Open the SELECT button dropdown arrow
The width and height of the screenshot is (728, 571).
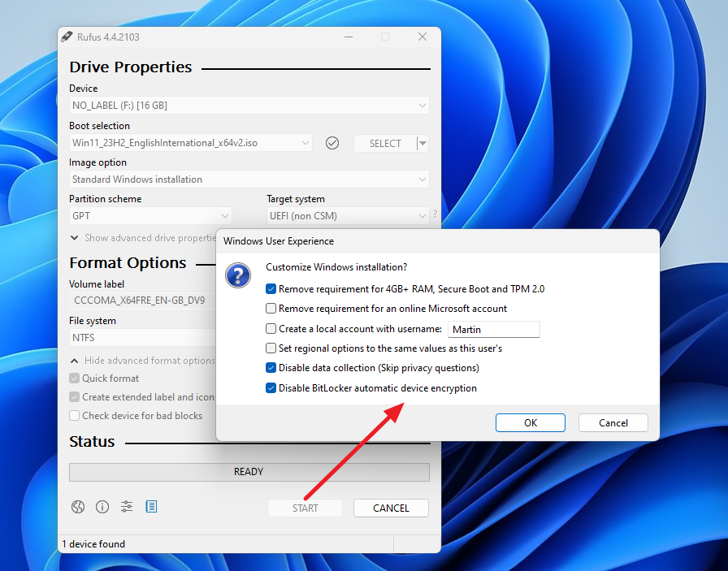[422, 142]
